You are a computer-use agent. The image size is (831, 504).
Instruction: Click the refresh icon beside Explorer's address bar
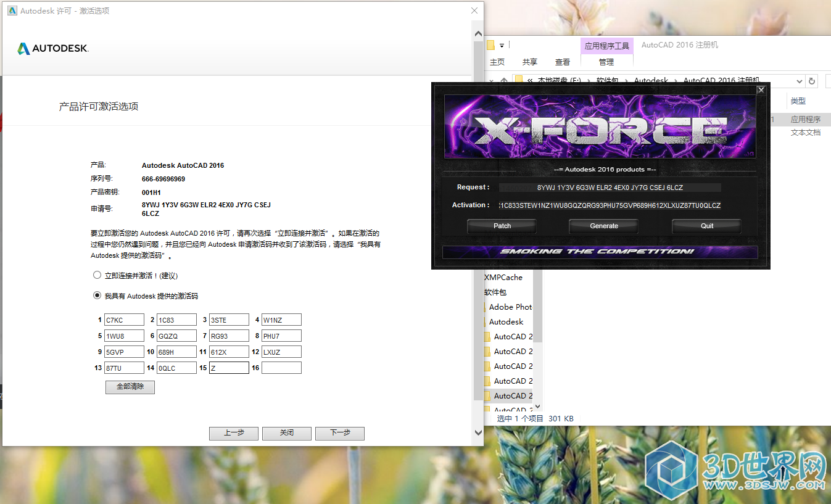click(812, 81)
